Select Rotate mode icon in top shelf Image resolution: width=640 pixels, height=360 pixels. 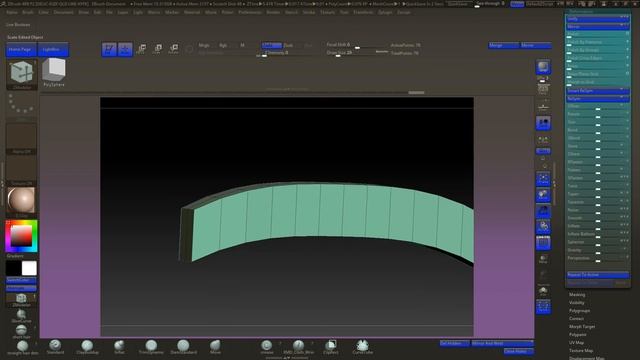(x=173, y=49)
